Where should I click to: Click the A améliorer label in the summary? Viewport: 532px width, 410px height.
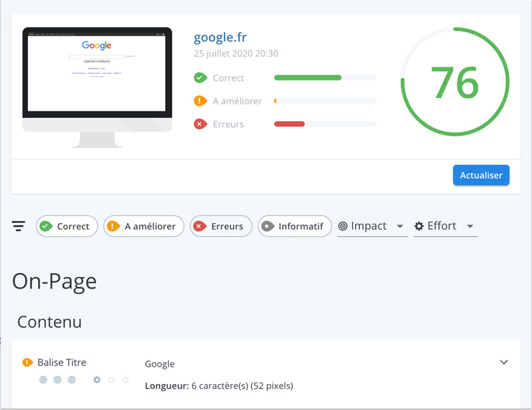point(237,101)
